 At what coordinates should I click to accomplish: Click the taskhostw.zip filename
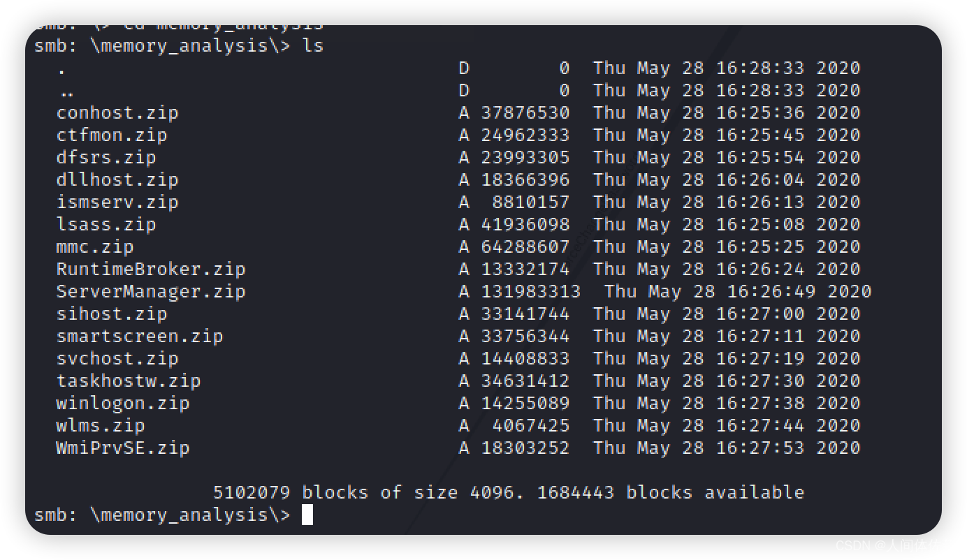click(x=129, y=381)
